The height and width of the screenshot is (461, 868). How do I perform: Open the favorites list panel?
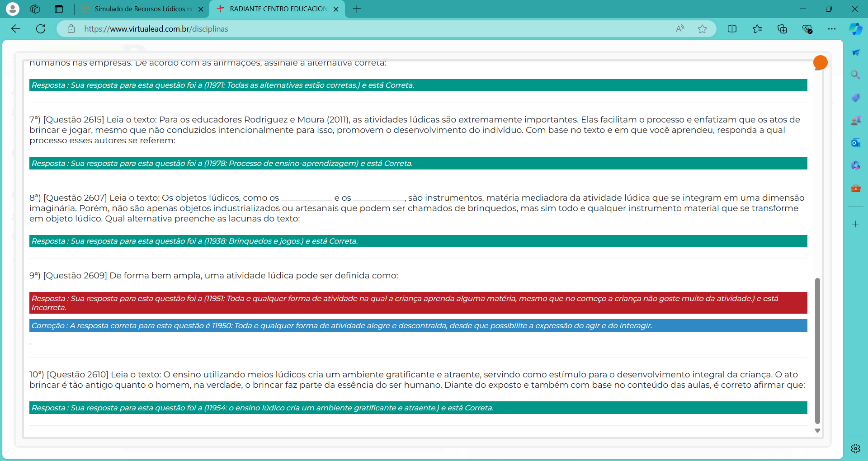(x=757, y=29)
